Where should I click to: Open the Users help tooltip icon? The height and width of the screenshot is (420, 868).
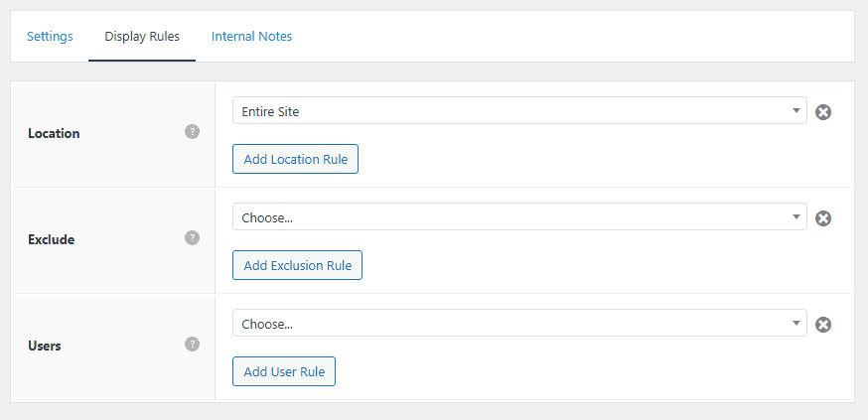coord(193,345)
